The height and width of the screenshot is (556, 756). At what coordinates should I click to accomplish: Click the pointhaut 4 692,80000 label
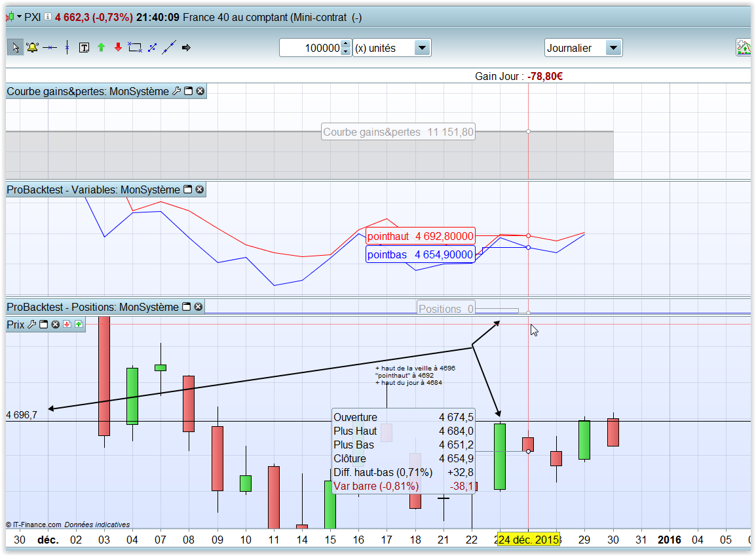point(421,236)
